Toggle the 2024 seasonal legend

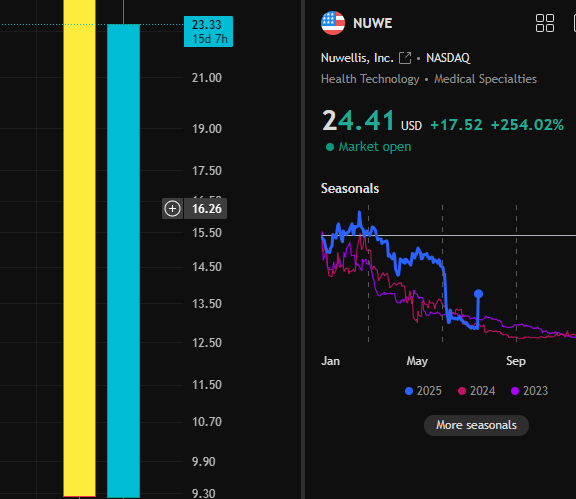point(477,391)
